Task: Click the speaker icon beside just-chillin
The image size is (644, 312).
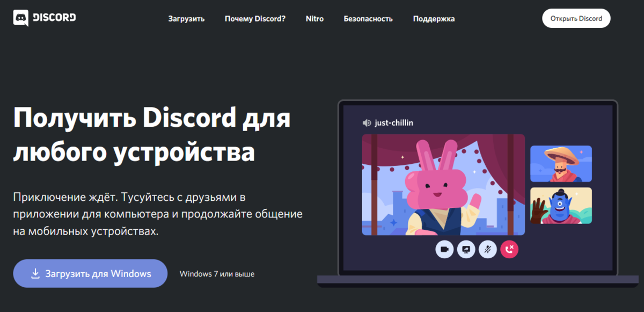Action: pos(367,123)
